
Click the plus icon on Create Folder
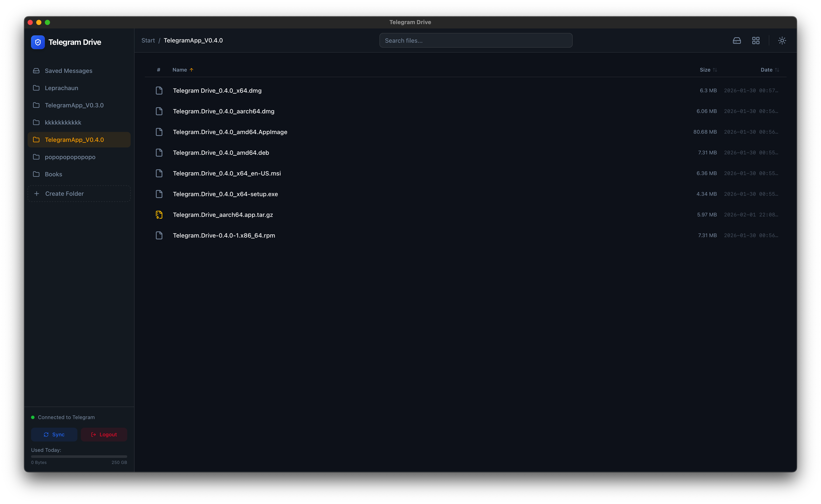pos(37,193)
